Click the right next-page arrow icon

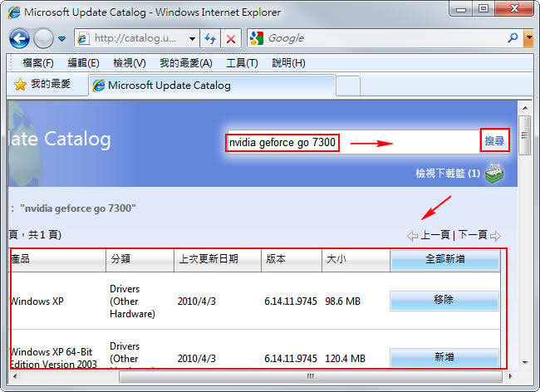pyautogui.click(x=495, y=236)
